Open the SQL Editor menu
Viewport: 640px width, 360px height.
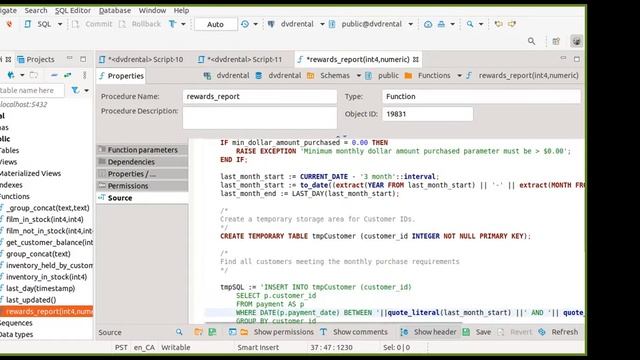tap(73, 10)
